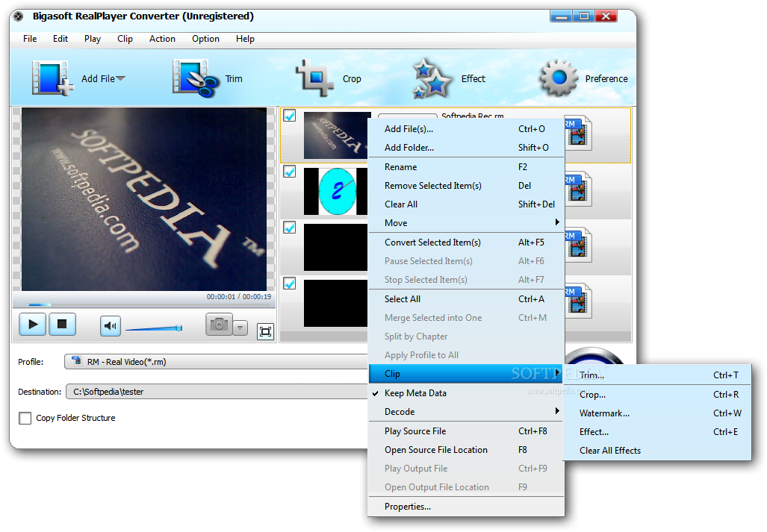The image size is (767, 532).
Task: Open the Preference gear icon
Action: point(558,78)
